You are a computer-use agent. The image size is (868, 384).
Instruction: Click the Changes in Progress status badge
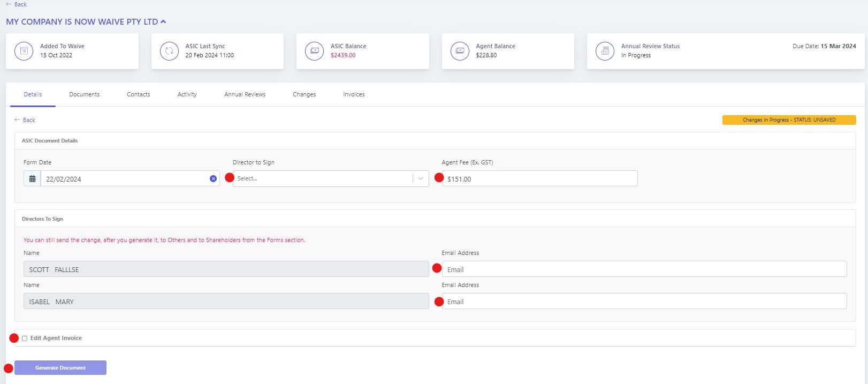(788, 120)
